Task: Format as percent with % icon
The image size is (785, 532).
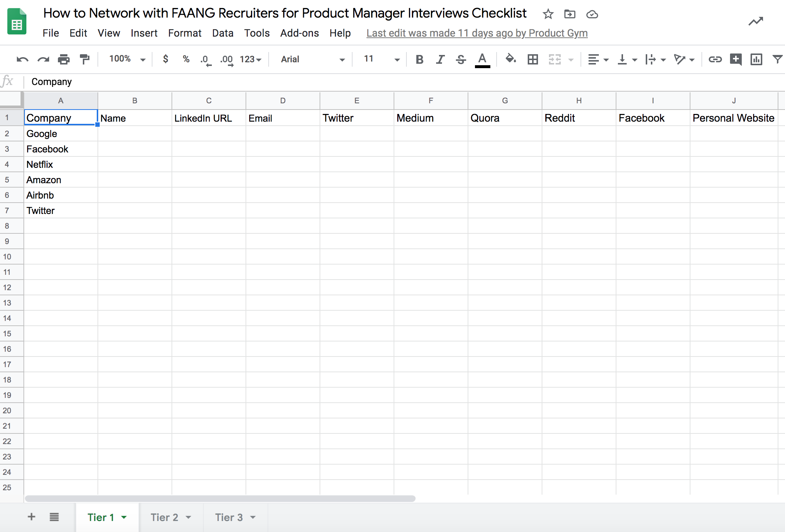Action: coord(186,59)
